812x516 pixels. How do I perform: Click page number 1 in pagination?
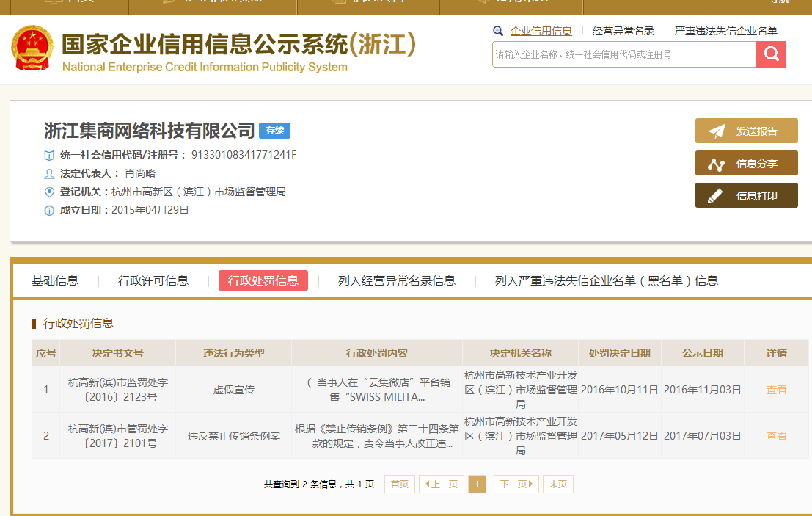pos(477,484)
